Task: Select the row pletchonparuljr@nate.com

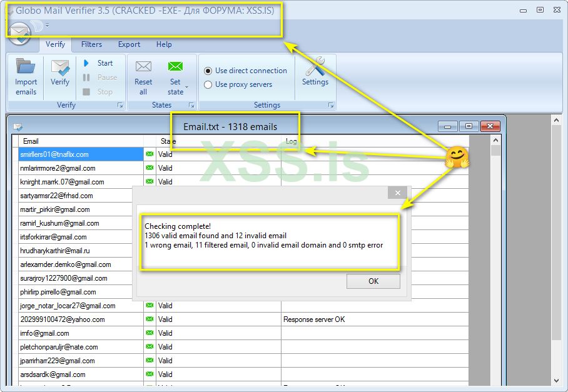Action: 81,347
